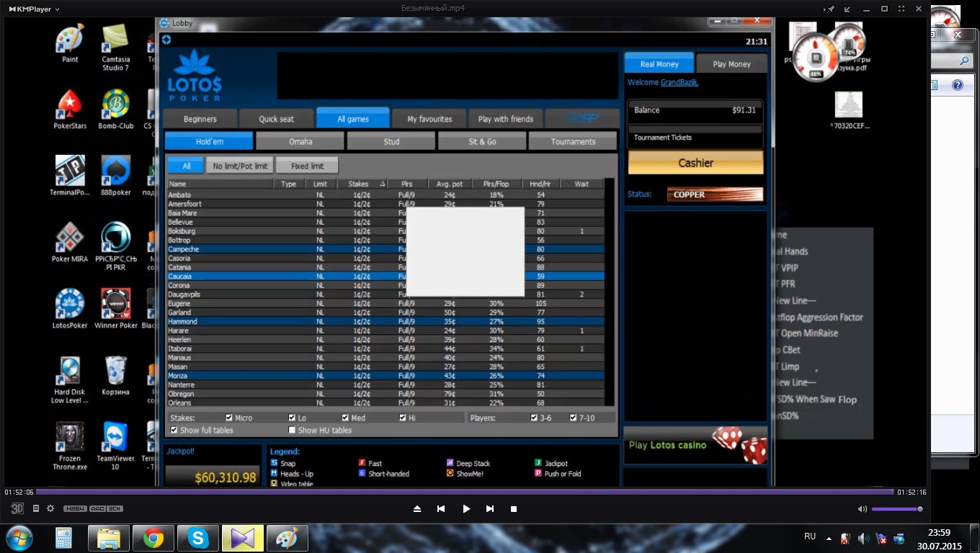
Task: Skip to next file in KMPlayer
Action: pos(490,508)
